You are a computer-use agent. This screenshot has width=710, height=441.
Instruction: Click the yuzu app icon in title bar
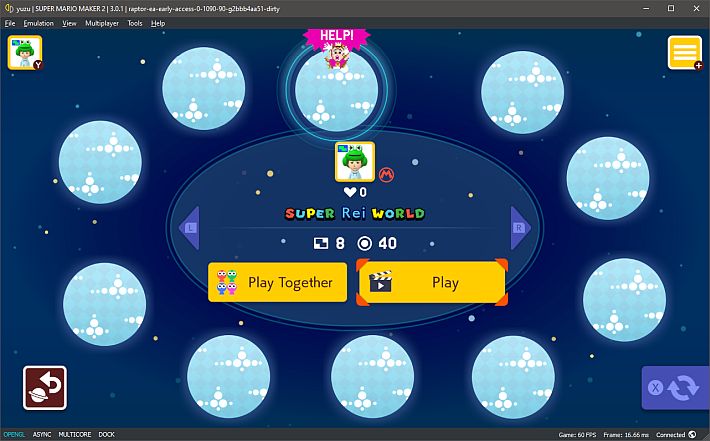(x=8, y=8)
